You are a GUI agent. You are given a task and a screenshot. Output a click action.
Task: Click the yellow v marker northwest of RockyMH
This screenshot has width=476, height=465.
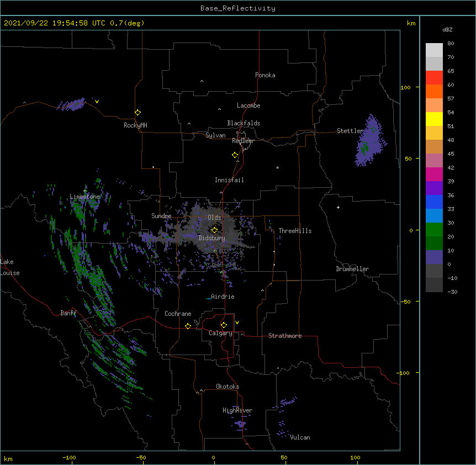[x=97, y=102]
